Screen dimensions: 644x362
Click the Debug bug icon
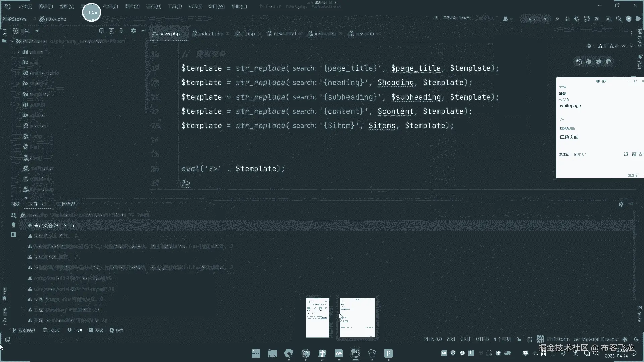coord(567,19)
